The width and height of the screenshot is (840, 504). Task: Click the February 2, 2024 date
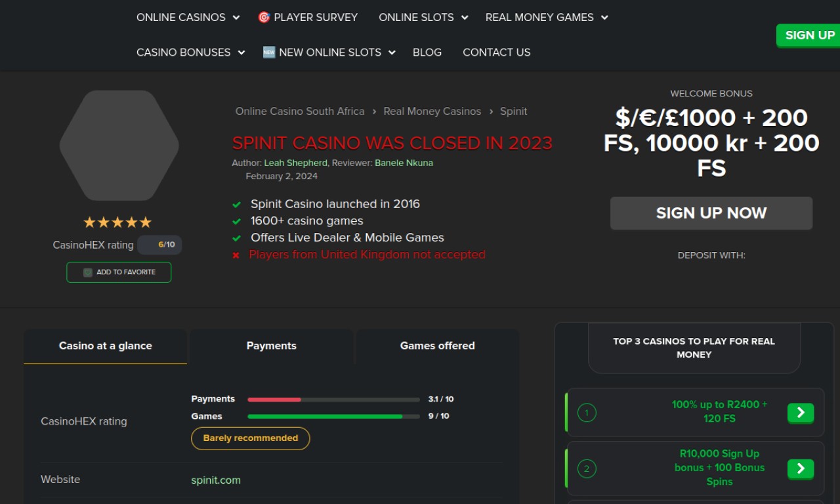[x=282, y=177]
